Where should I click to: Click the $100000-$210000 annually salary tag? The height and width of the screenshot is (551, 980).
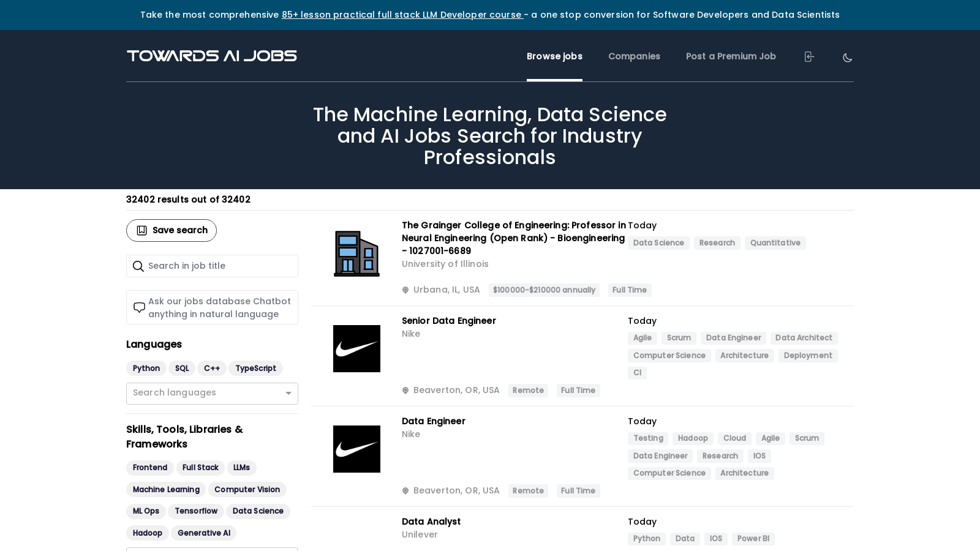[x=544, y=290]
